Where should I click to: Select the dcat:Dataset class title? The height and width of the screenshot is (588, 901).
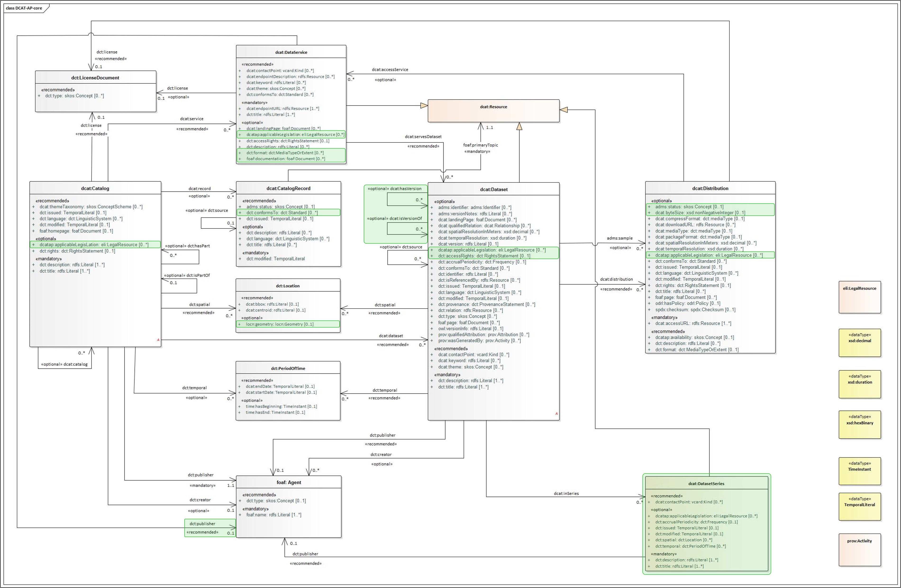click(x=494, y=189)
